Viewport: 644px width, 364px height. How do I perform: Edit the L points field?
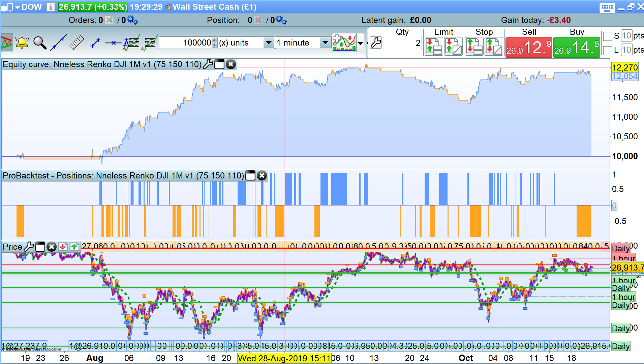tap(626, 50)
